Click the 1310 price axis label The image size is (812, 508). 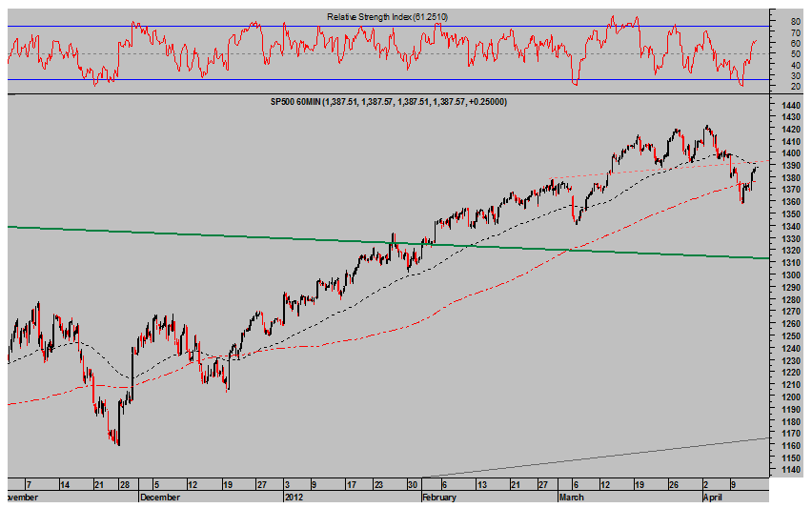[x=793, y=263]
